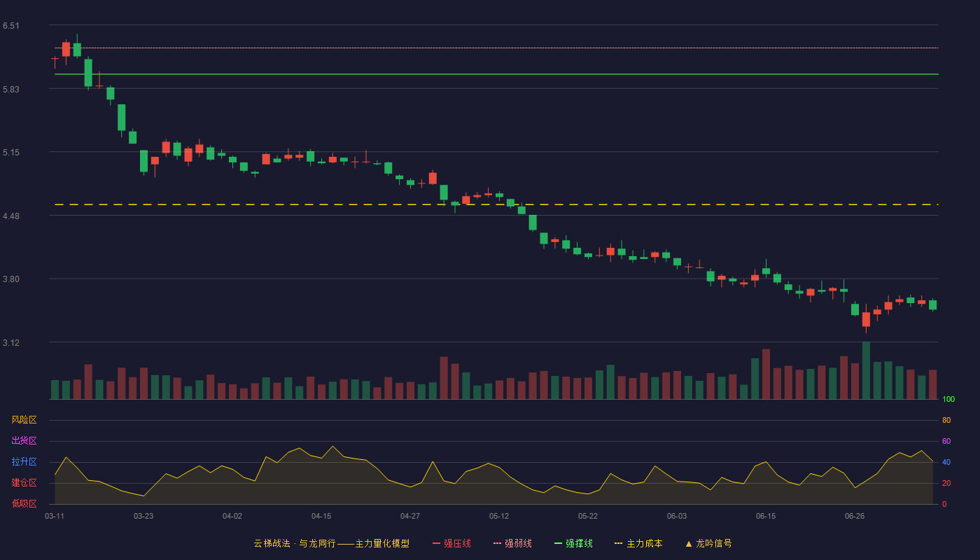
Task: Click the 3.12 price axis label
Action: (x=11, y=343)
